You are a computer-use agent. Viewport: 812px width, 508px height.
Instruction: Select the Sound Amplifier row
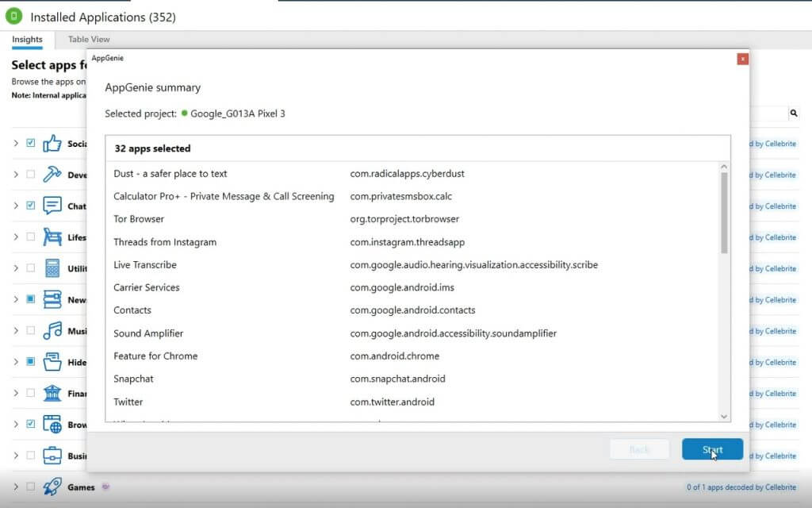point(412,333)
